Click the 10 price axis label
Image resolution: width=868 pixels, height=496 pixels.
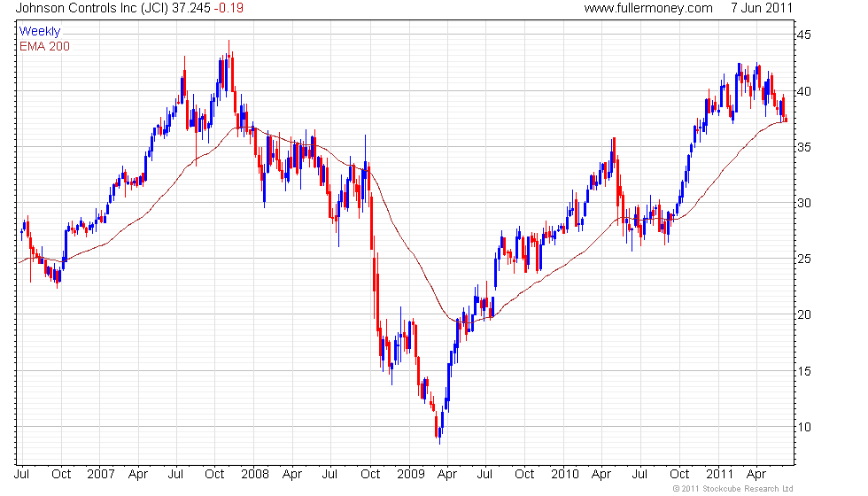point(804,427)
